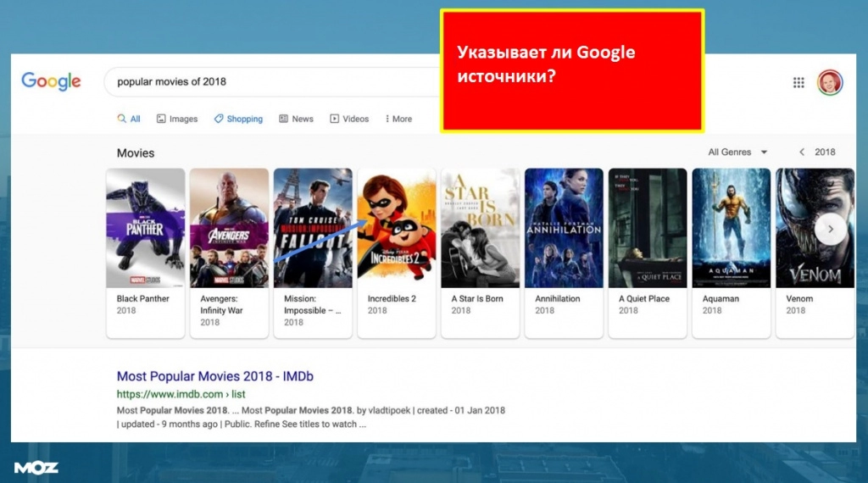The image size is (868, 483).
Task: Open the Google apps grid icon
Action: pos(798,82)
